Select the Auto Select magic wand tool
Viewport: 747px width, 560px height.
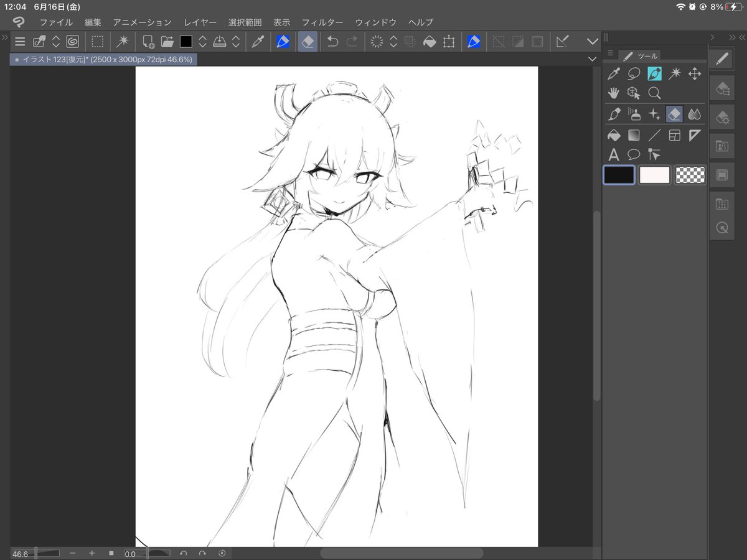tap(674, 75)
